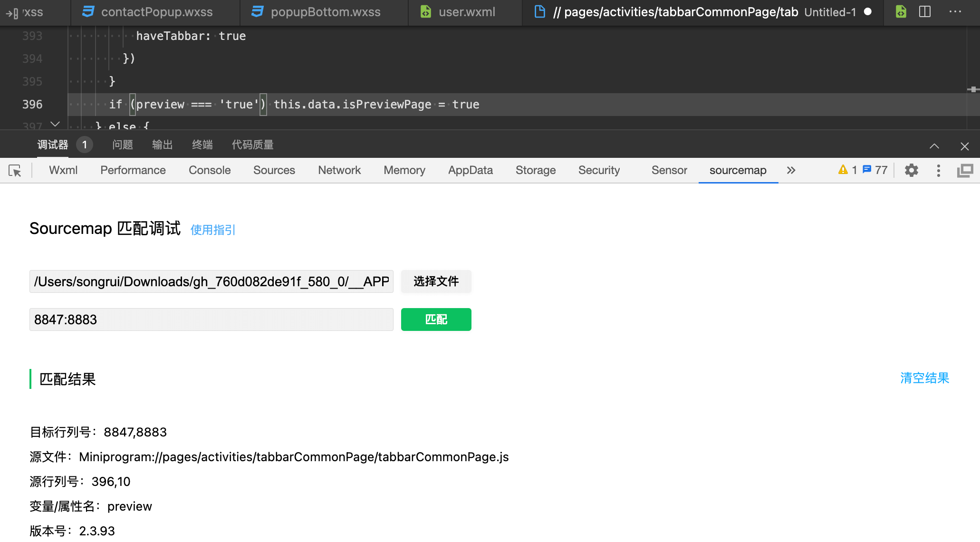Click the debugger badge count 1
Image resolution: width=980 pixels, height=542 pixels.
coord(85,145)
